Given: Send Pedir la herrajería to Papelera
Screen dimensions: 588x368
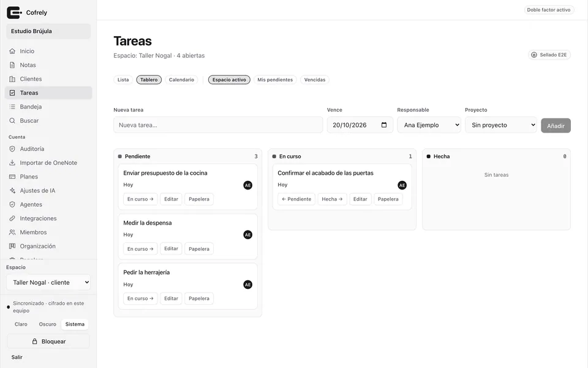Looking at the screenshot, I should [198, 299].
